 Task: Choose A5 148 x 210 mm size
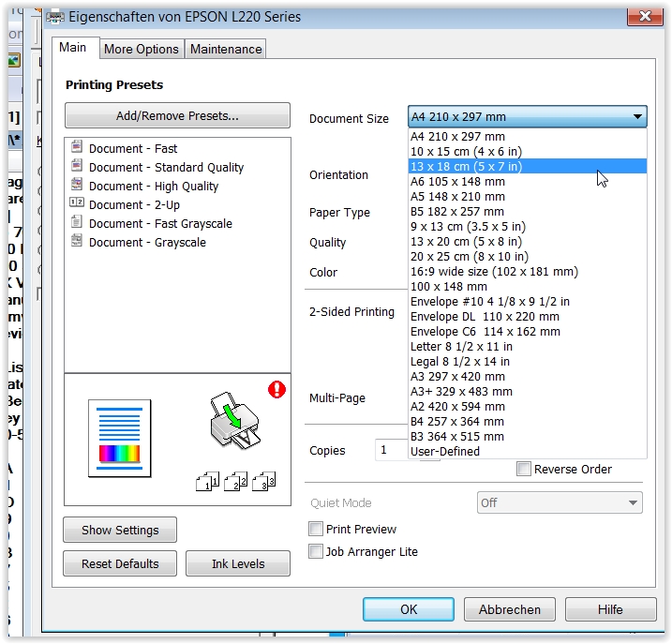[457, 197]
